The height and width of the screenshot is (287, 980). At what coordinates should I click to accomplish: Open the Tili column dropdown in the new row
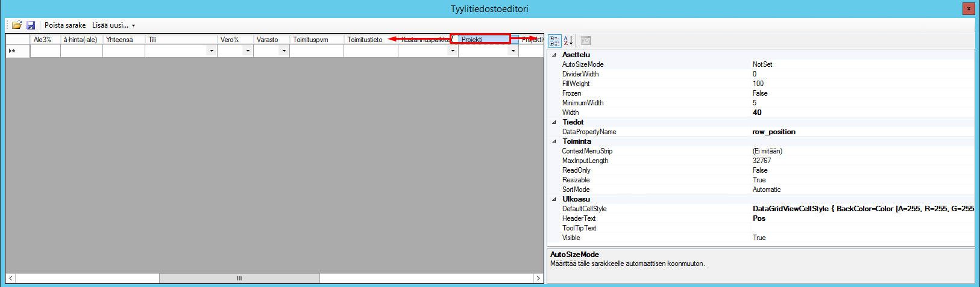211,51
